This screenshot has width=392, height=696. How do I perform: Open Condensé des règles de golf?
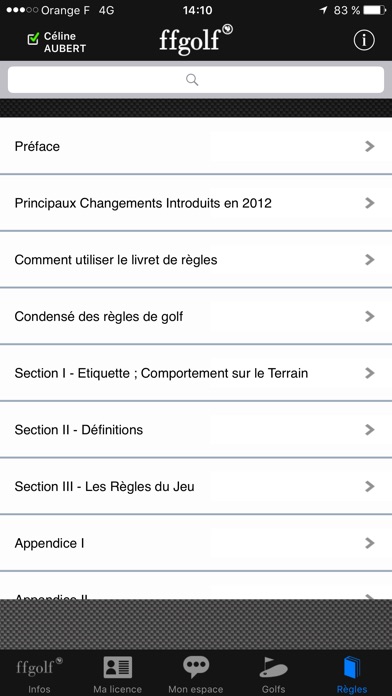click(196, 316)
